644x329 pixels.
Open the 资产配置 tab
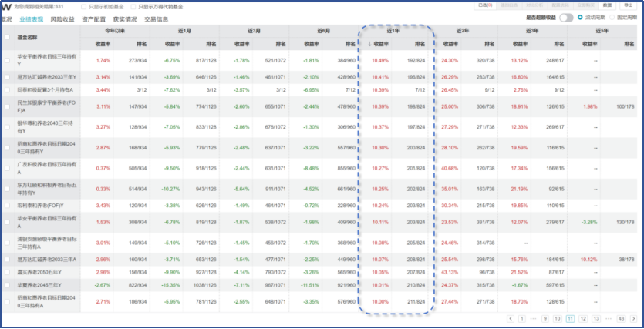coord(93,19)
